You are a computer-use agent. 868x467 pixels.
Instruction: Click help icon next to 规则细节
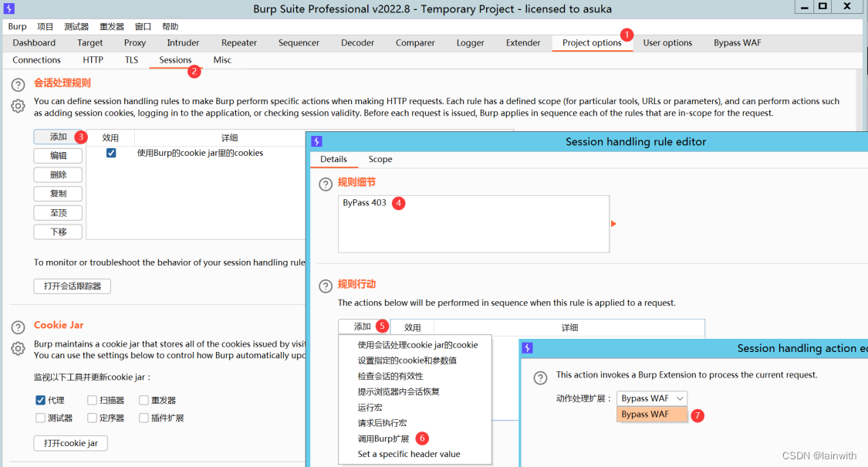(326, 184)
